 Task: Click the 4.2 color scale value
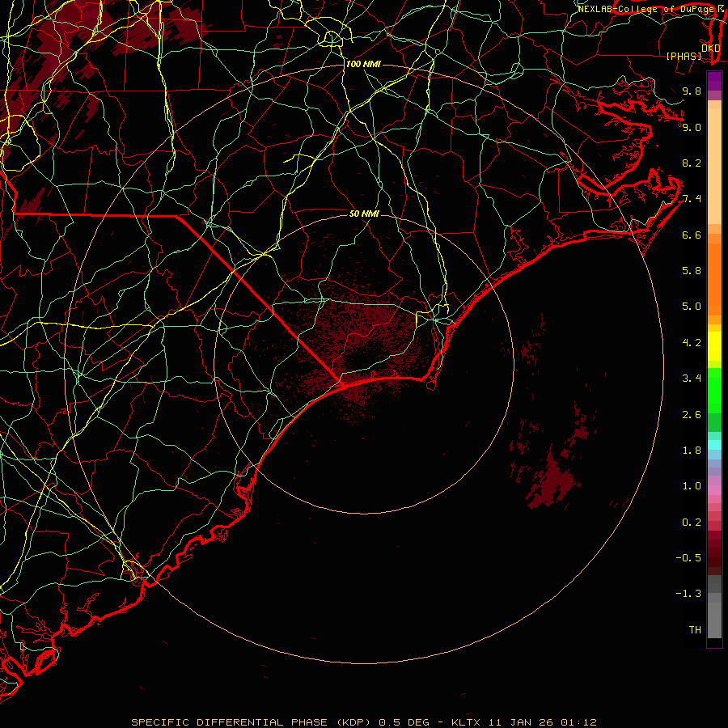click(692, 343)
